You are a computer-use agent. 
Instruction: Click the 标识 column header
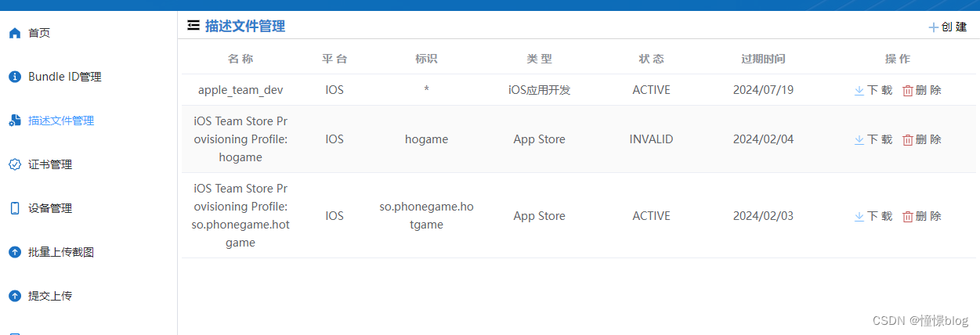click(426, 59)
